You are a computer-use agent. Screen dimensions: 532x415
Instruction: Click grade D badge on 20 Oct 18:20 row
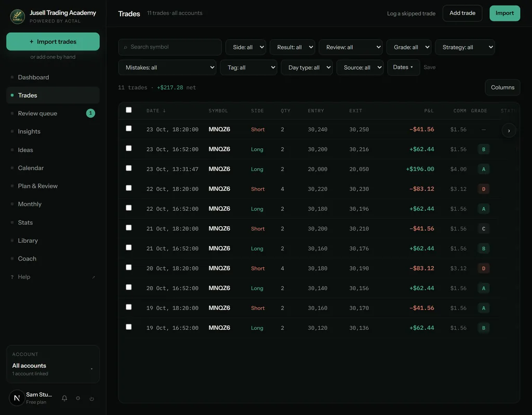click(x=484, y=268)
